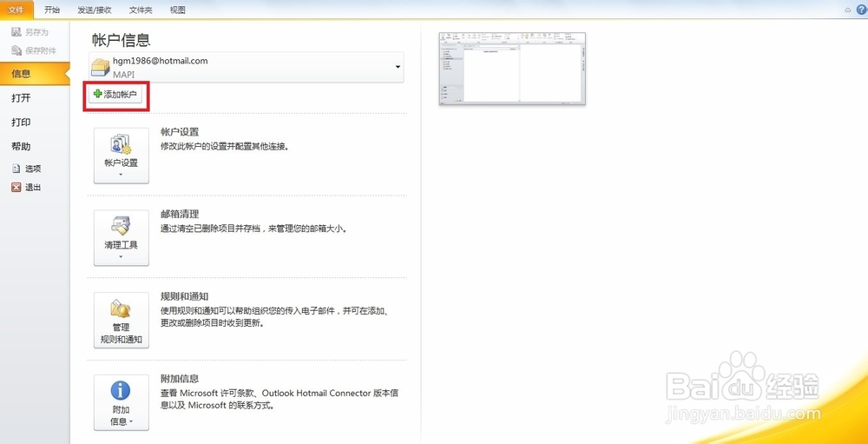Go to the 视图 tab
This screenshot has height=444, width=868.
click(x=178, y=10)
